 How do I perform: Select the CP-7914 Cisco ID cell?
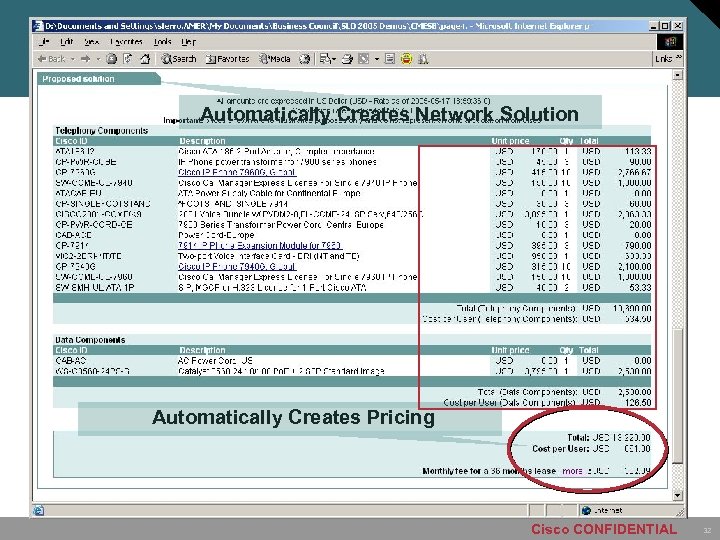[72, 246]
